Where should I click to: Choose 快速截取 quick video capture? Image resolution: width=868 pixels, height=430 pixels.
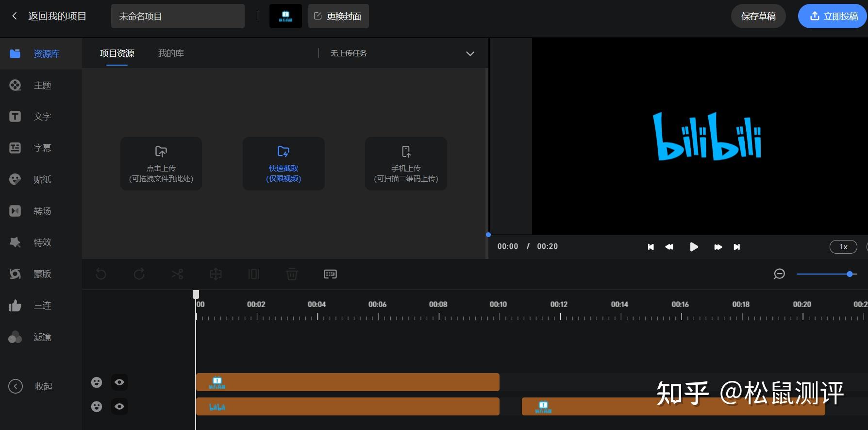click(284, 164)
